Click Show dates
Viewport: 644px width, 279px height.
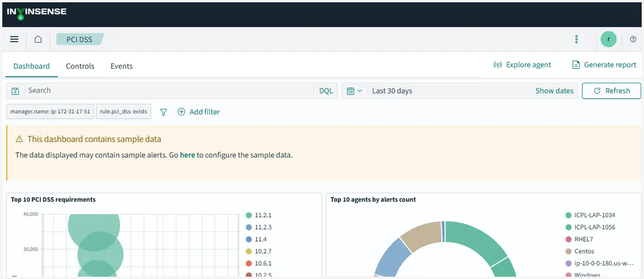coord(554,91)
